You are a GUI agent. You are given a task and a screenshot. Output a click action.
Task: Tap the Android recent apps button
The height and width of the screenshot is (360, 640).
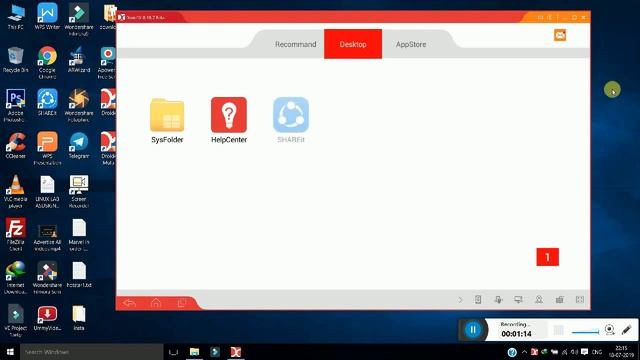coord(182,303)
